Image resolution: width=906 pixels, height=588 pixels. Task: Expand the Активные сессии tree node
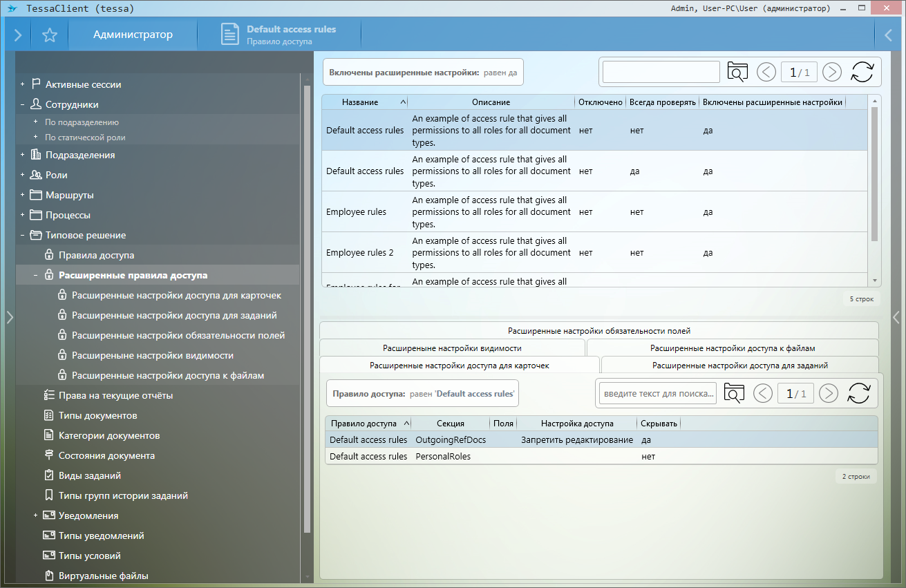tap(23, 84)
